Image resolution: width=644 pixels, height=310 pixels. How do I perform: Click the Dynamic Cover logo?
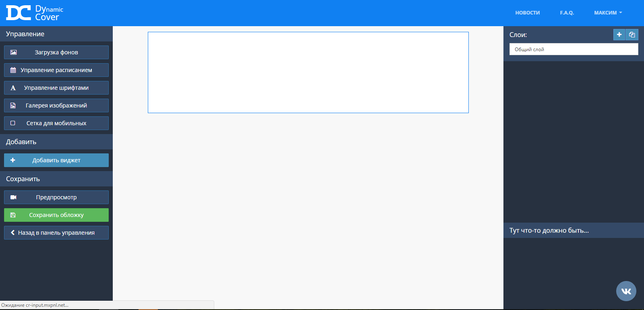pos(35,13)
